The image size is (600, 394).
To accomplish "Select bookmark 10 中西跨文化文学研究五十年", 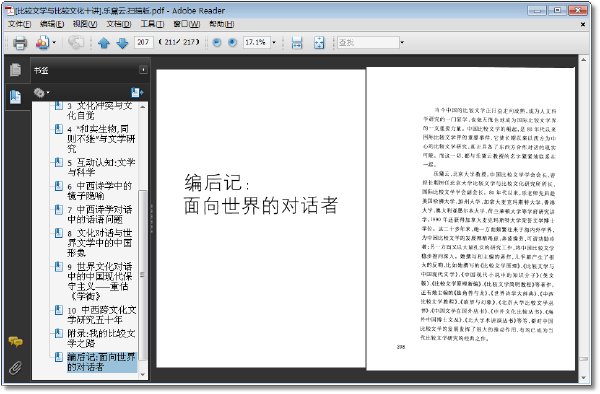I will click(x=101, y=315).
